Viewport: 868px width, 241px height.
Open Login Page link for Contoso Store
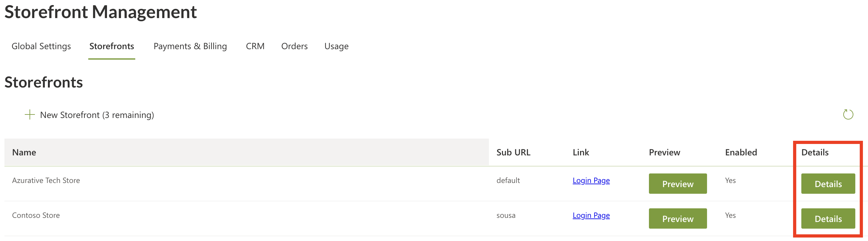pos(591,215)
